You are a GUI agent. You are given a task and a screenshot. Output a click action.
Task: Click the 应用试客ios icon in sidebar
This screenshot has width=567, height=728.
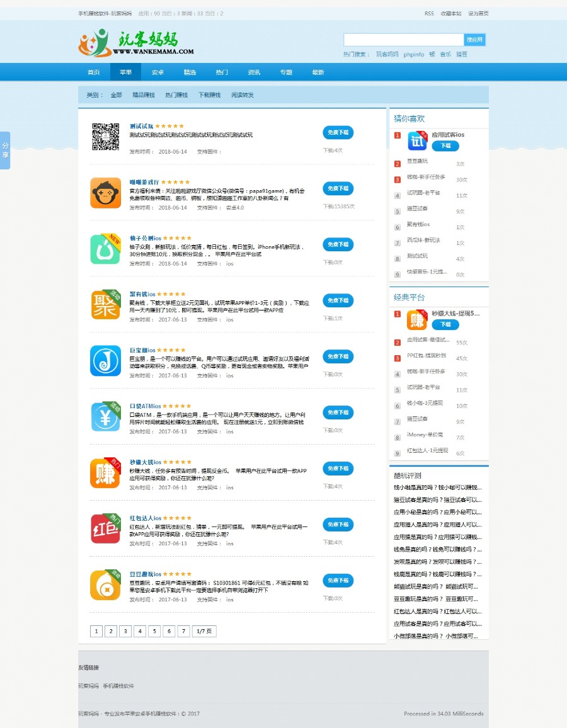click(x=417, y=140)
